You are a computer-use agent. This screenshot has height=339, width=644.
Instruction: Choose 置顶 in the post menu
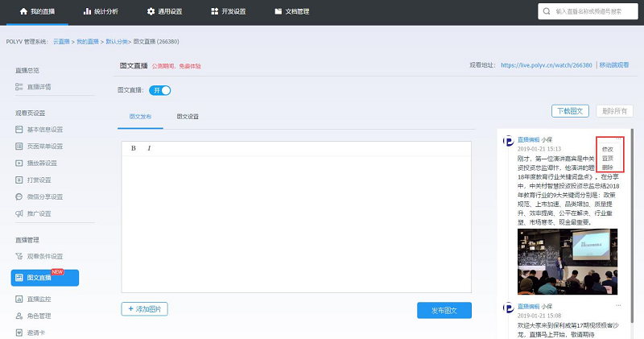click(x=608, y=159)
